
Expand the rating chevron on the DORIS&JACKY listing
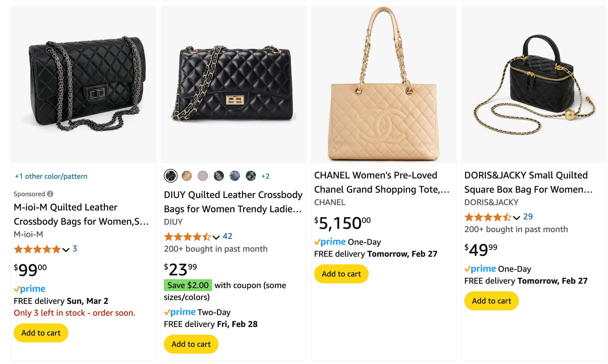click(516, 218)
